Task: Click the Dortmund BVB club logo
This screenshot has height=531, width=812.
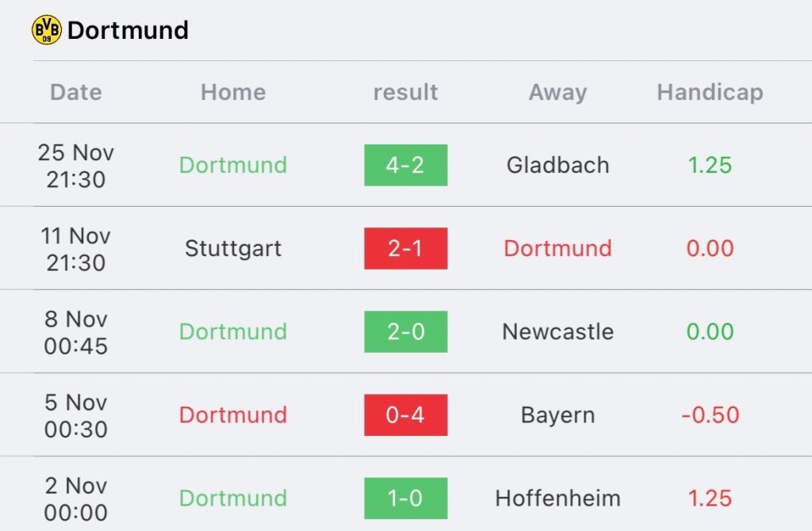Action: pos(47,29)
